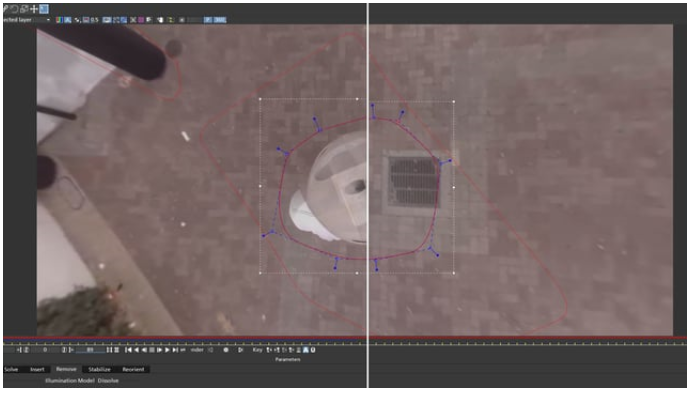The width and height of the screenshot is (690, 393).
Task: Switch to the Stabilize tab
Action: [99, 369]
